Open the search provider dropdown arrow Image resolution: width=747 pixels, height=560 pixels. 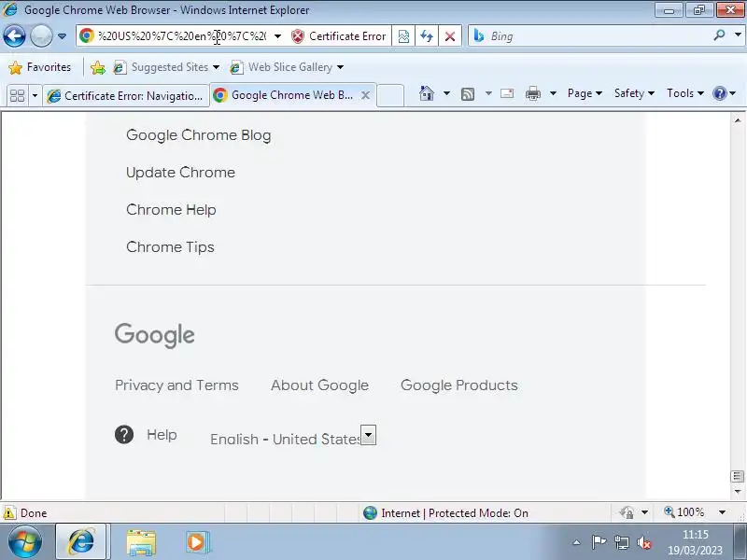coord(738,35)
